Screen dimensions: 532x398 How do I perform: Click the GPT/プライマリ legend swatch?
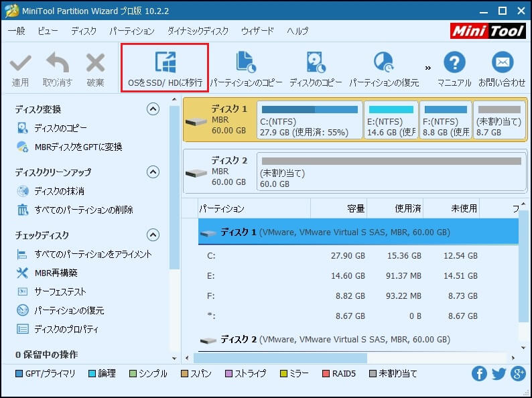click(19, 374)
